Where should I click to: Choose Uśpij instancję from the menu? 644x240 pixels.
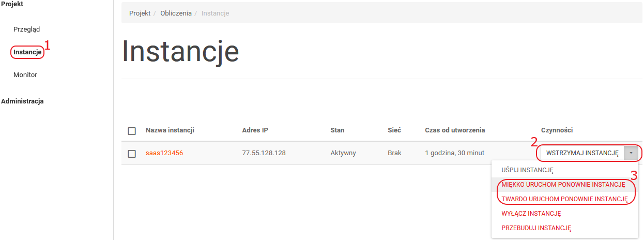pyautogui.click(x=527, y=170)
